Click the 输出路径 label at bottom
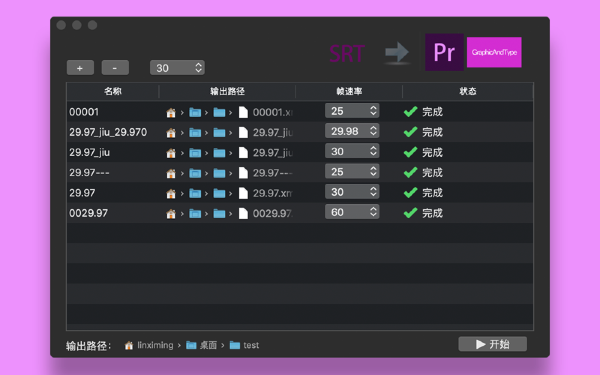Screen dimensions: 600x375 click(88, 346)
